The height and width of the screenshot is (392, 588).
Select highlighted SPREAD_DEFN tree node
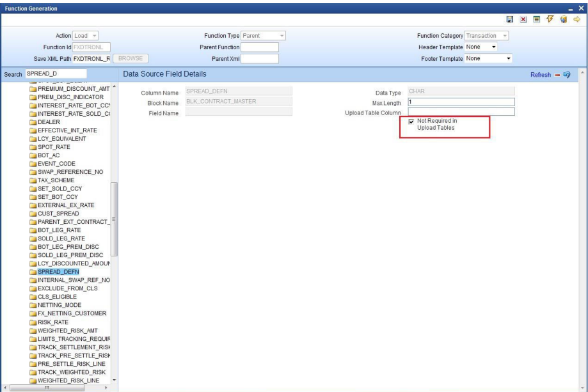click(58, 272)
